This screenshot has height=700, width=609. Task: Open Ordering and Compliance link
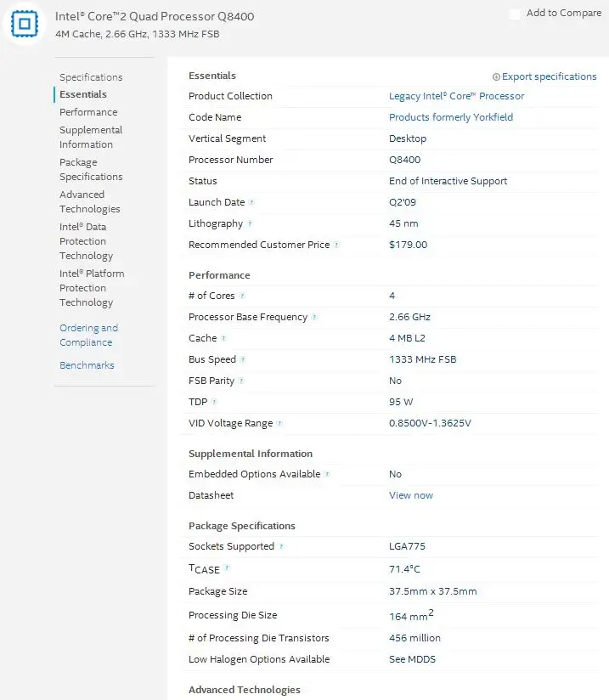coord(88,336)
